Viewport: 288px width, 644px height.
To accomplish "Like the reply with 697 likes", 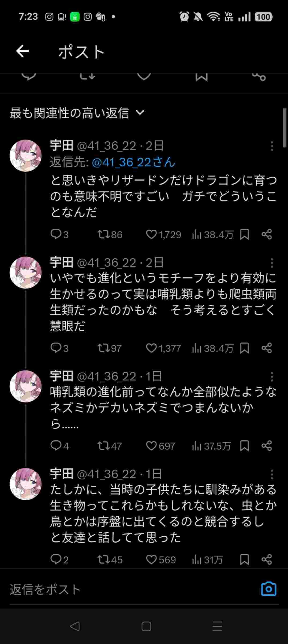I will point(151,446).
